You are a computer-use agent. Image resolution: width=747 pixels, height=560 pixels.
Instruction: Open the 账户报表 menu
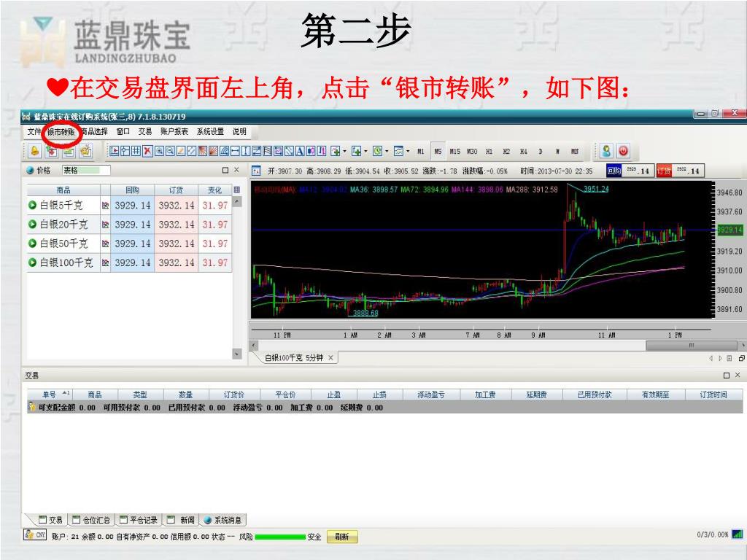[174, 131]
